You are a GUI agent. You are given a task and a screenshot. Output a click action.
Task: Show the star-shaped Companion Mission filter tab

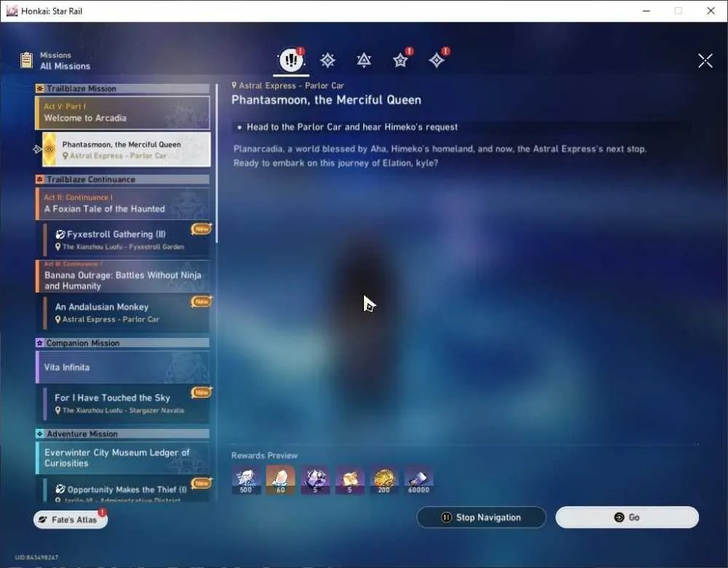(x=400, y=60)
